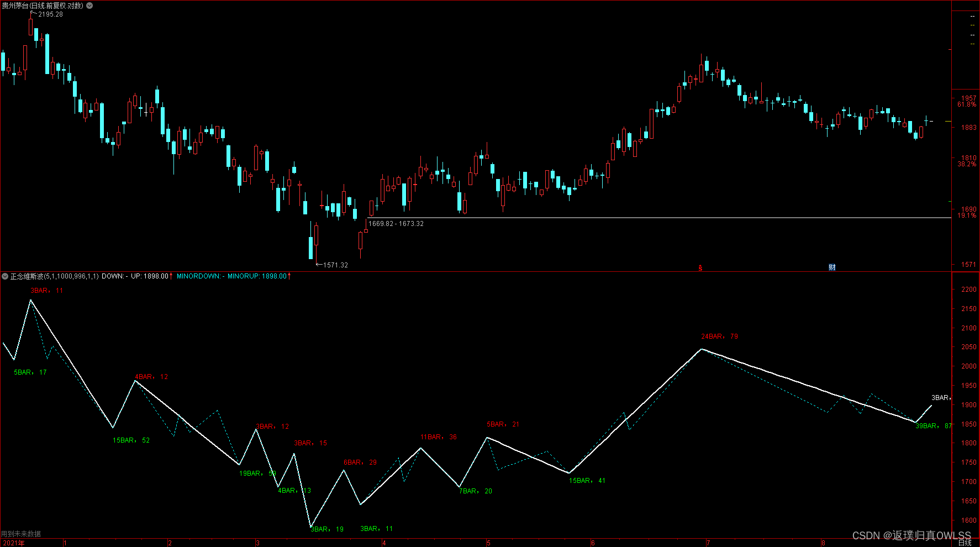Screen dimensions: 980x547
Task: Click the 财 financial report marker
Action: coord(832,267)
